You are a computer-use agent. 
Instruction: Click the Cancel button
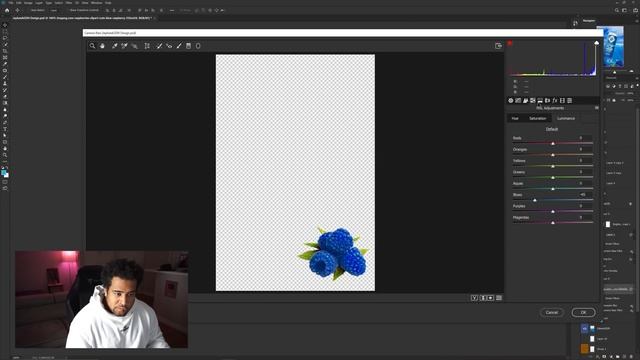click(x=552, y=313)
